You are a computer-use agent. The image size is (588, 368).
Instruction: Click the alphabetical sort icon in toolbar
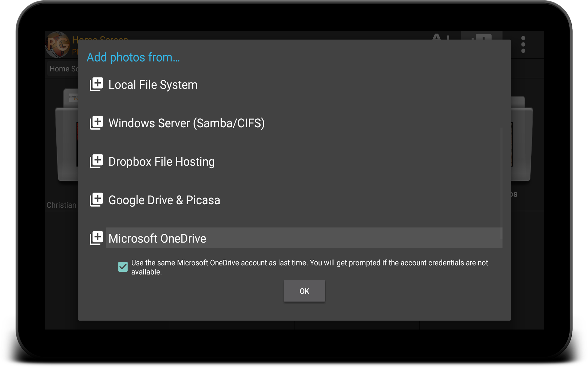[x=441, y=36]
